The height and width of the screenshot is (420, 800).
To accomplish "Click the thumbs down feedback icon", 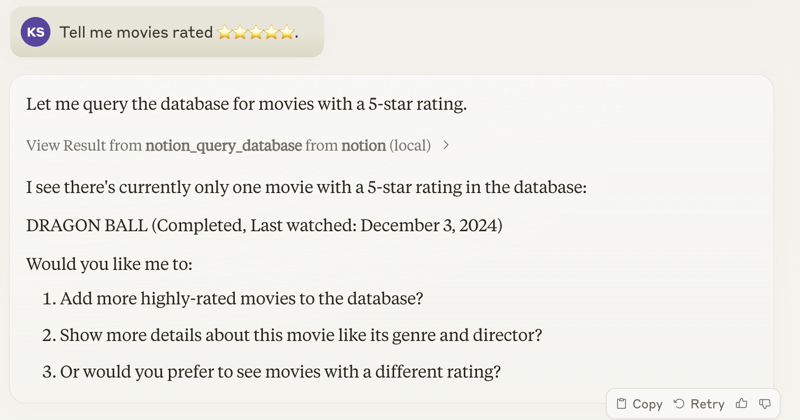I will 765,404.
